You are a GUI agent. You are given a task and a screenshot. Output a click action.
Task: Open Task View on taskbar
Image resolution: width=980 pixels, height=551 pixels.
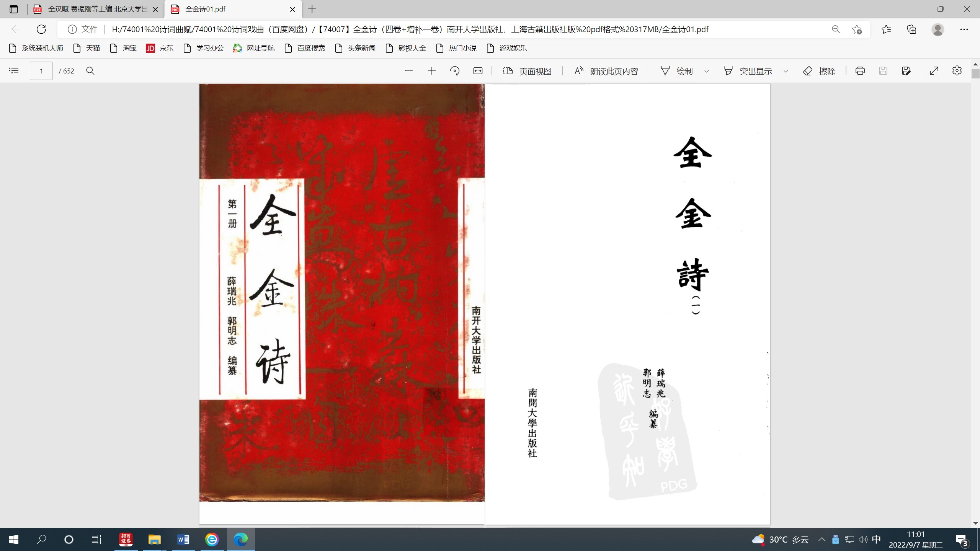96,540
